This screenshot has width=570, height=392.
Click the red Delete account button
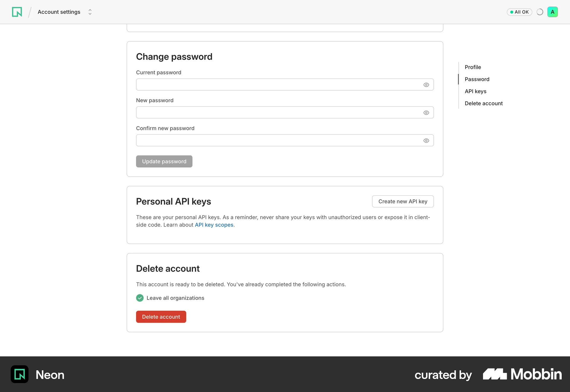(161, 317)
